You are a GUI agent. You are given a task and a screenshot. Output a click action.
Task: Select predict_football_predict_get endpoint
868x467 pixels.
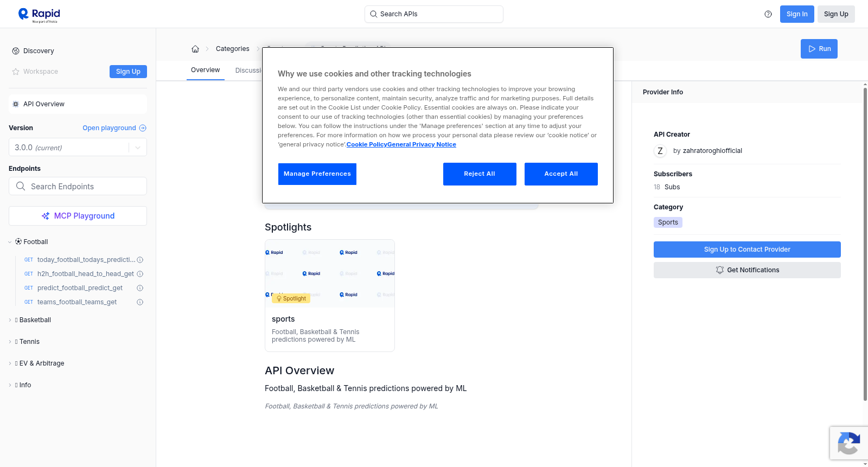tap(80, 288)
